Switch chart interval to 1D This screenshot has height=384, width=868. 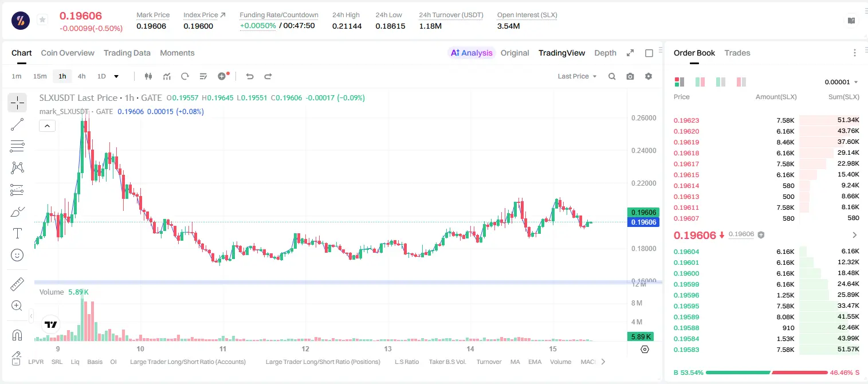[x=101, y=76]
